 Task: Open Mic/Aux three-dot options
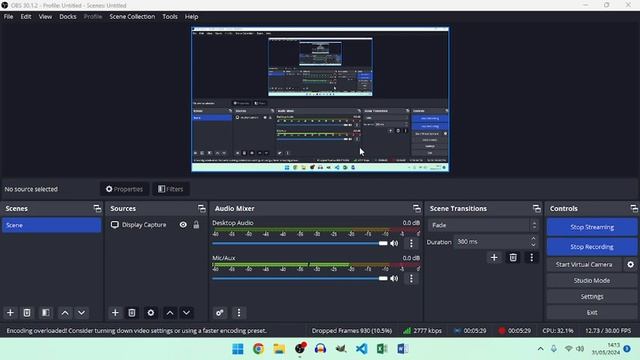point(411,278)
